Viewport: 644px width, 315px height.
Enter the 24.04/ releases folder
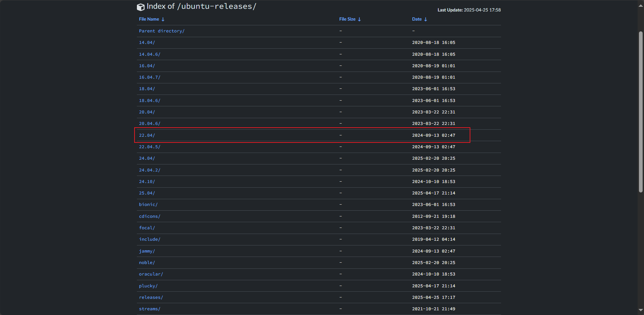(147, 158)
